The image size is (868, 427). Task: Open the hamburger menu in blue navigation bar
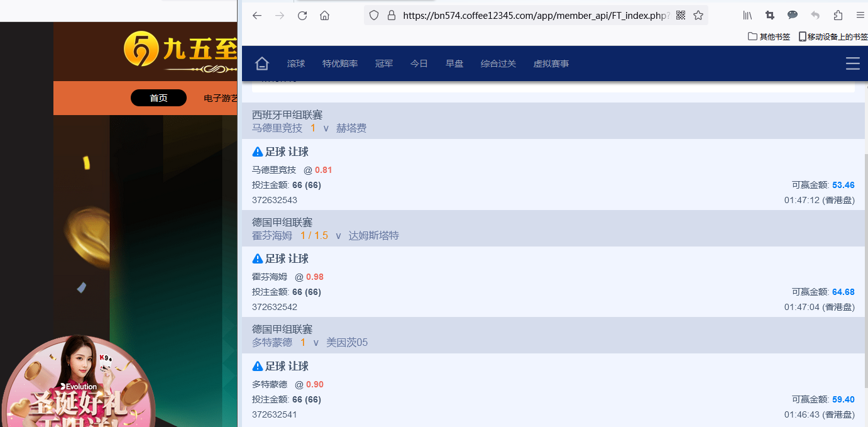click(x=853, y=64)
